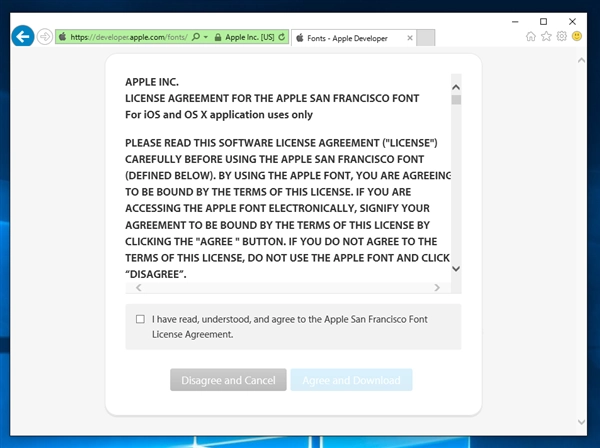Viewport: 600px width, 448px height.
Task: Click license text scroll up arrow
Action: coord(456,87)
